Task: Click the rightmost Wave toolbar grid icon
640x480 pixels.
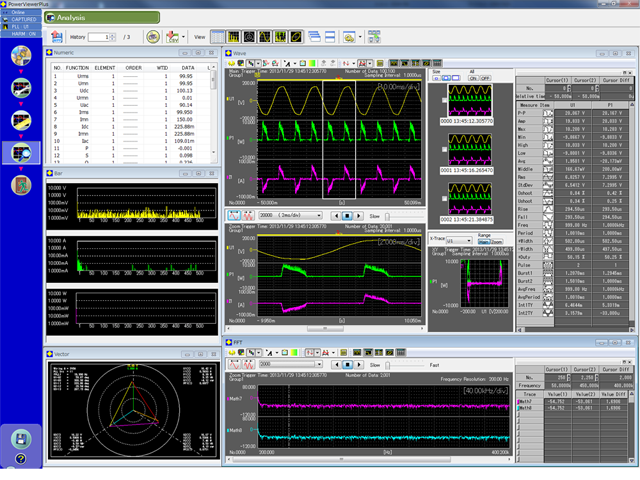Action: (x=437, y=63)
